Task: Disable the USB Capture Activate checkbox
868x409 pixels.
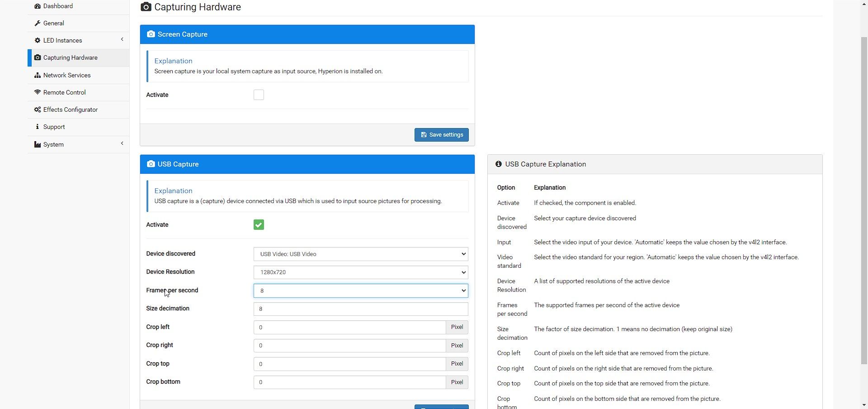Action: [x=259, y=225]
